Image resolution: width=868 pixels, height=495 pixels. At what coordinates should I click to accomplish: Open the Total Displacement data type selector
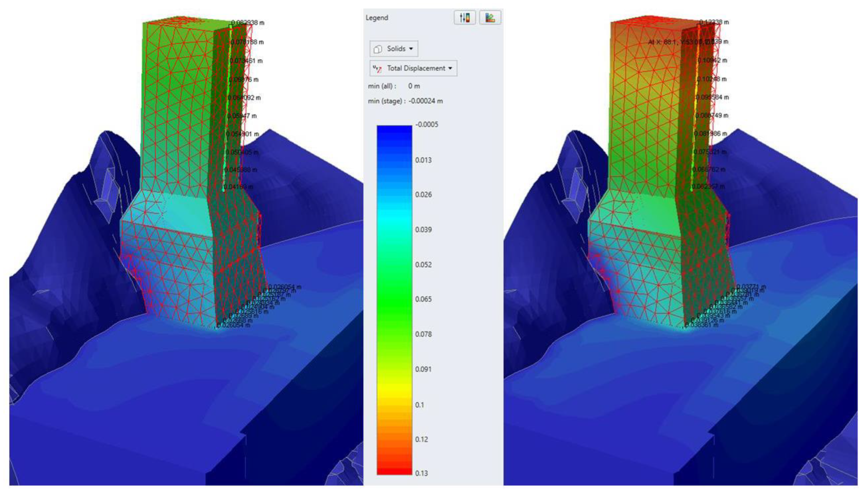pos(416,68)
